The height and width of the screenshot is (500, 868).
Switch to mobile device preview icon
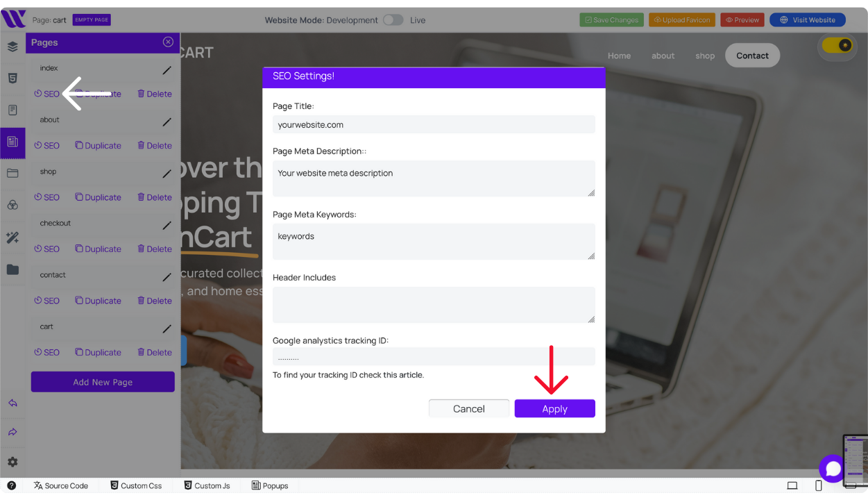pos(819,485)
